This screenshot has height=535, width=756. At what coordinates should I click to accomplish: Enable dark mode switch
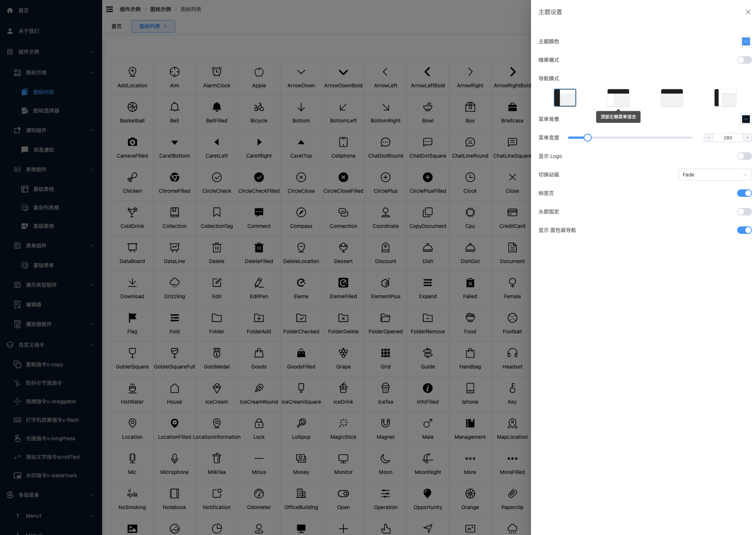click(744, 60)
